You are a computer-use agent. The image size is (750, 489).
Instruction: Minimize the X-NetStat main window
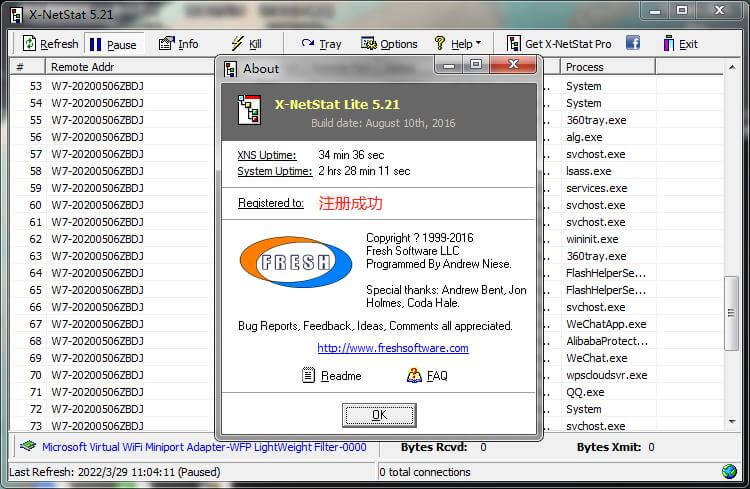655,11
